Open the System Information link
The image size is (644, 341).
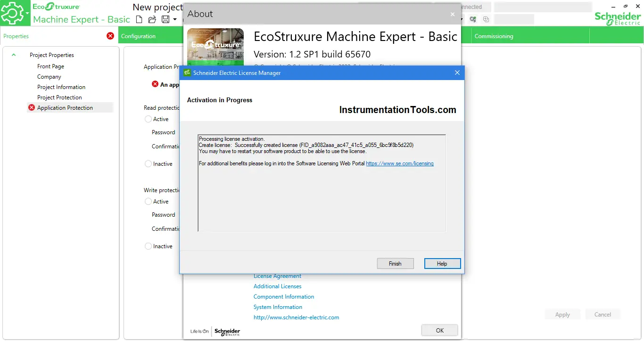(x=278, y=307)
